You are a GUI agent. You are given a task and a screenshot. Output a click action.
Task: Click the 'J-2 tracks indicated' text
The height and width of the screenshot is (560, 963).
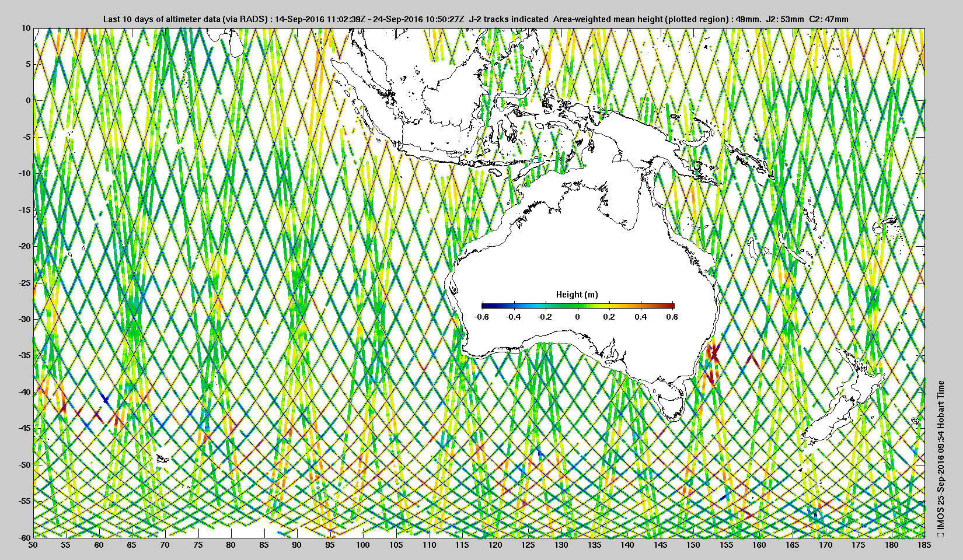tap(508, 19)
